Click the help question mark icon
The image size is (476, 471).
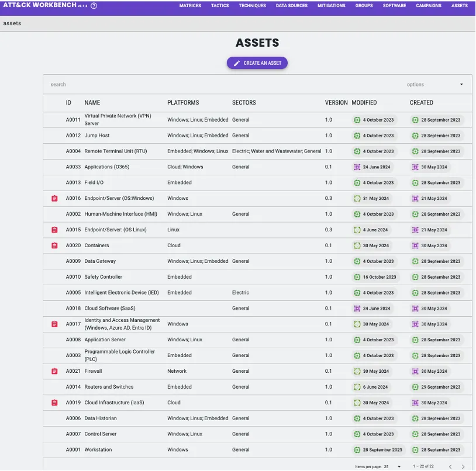click(x=94, y=6)
